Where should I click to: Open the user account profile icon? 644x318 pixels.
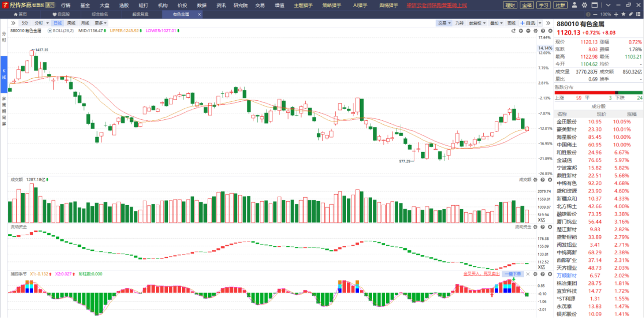click(574, 5)
